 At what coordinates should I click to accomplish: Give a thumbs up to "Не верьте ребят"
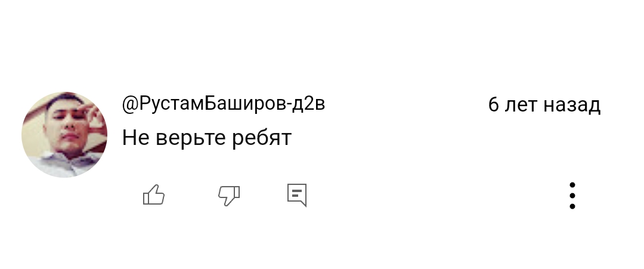154,195
